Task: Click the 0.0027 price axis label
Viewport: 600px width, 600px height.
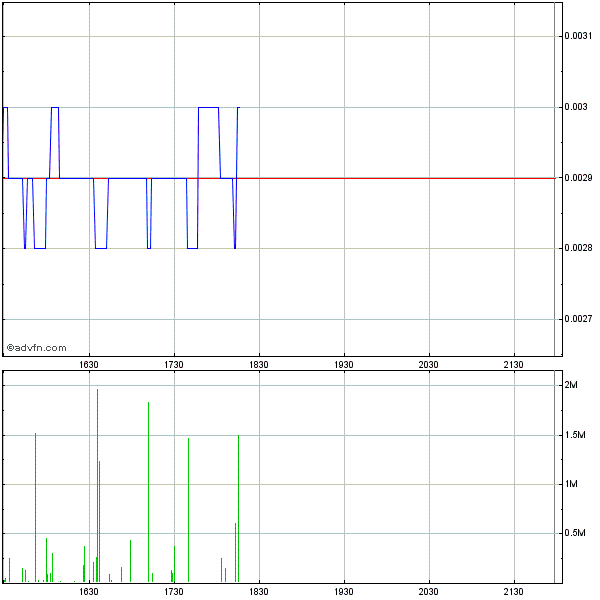Action: (x=578, y=319)
